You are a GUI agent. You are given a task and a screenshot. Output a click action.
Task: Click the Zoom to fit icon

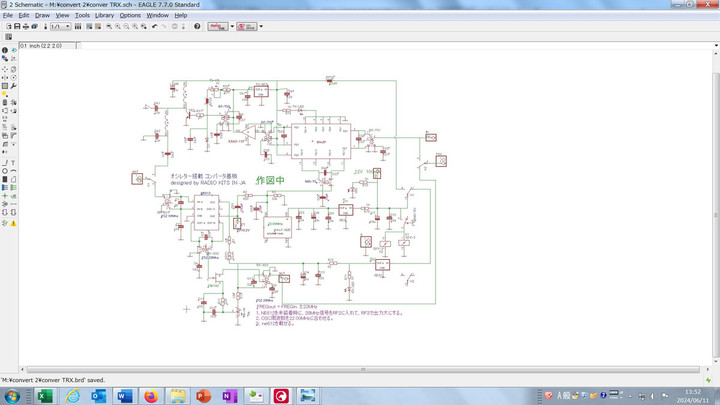[x=109, y=26]
